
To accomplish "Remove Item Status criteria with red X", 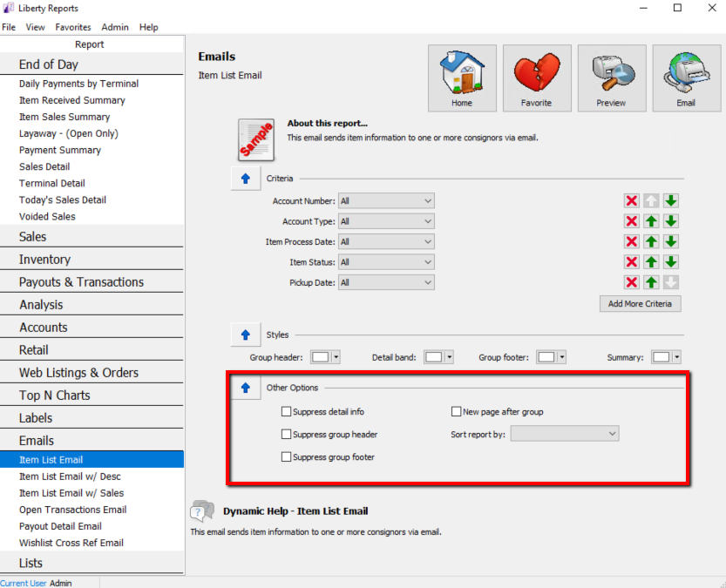I will pyautogui.click(x=632, y=262).
